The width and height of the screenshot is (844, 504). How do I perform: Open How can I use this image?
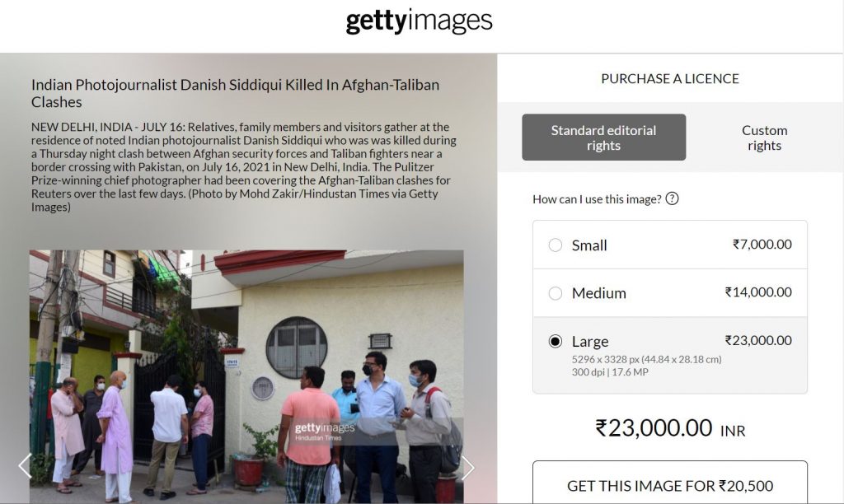[597, 199]
